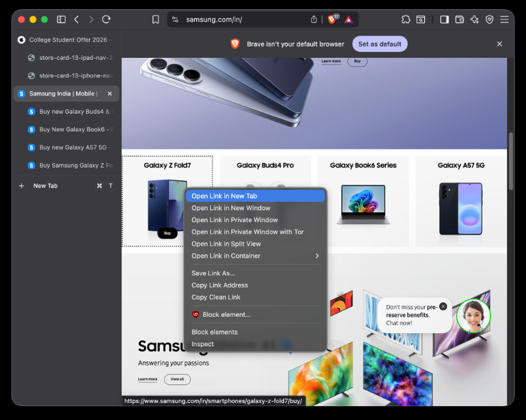Open the Leo AI sparkle icon
The image size is (526, 420).
click(474, 20)
